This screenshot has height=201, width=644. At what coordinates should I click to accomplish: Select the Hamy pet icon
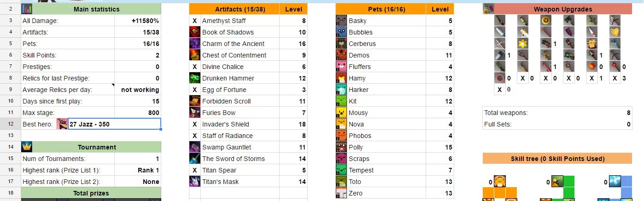(x=341, y=78)
